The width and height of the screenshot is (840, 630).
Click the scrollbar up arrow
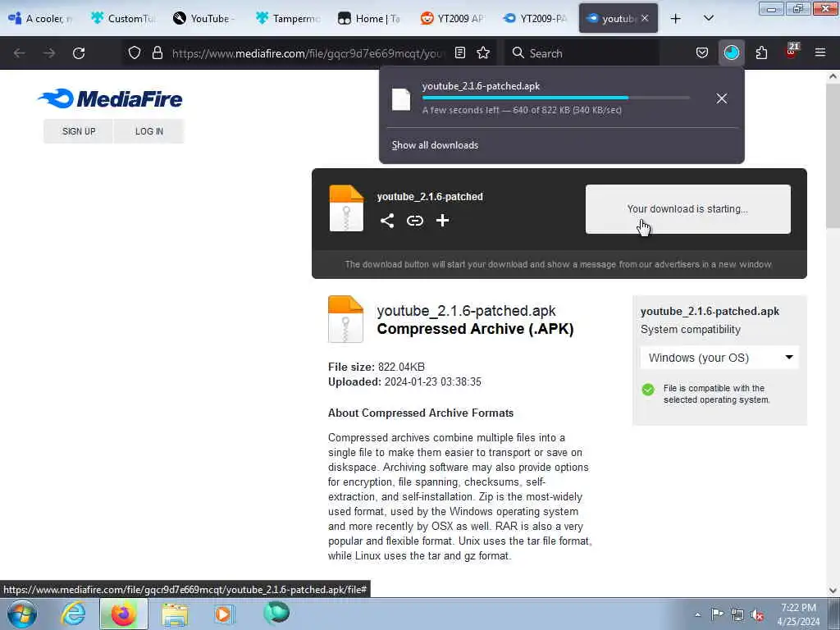(x=833, y=76)
